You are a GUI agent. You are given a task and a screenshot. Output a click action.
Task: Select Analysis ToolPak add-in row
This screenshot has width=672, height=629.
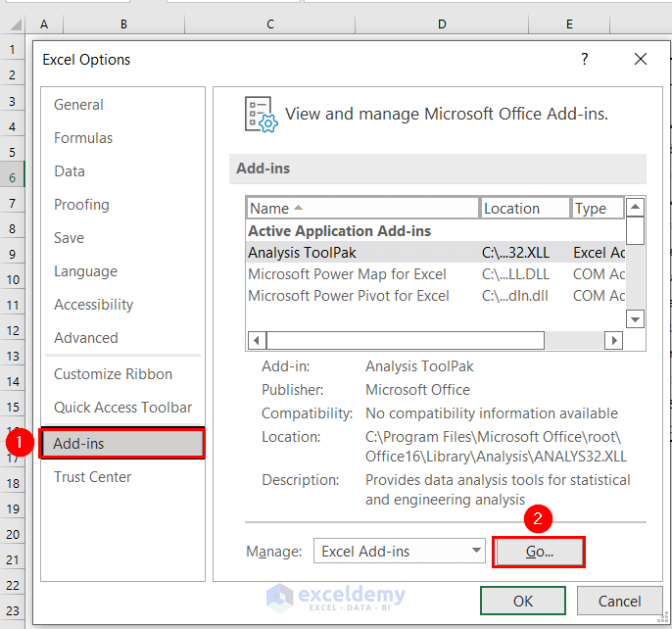tap(435, 253)
